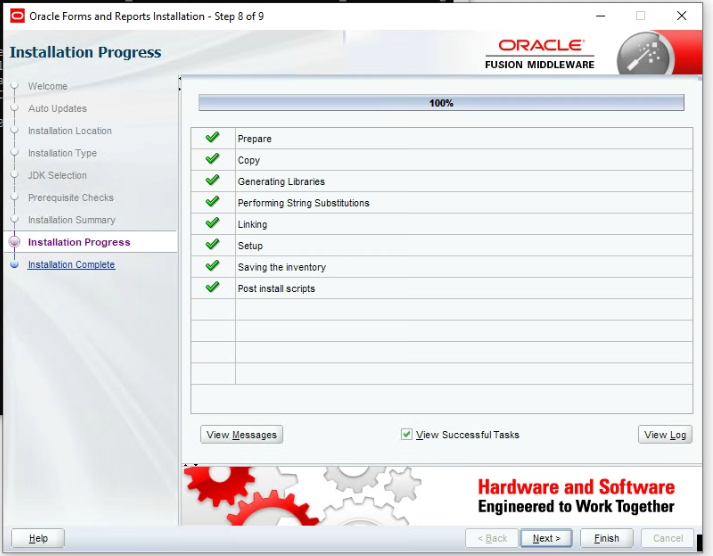Select the Installation Type step
Image resolution: width=713 pixels, height=556 pixels.
coord(62,153)
